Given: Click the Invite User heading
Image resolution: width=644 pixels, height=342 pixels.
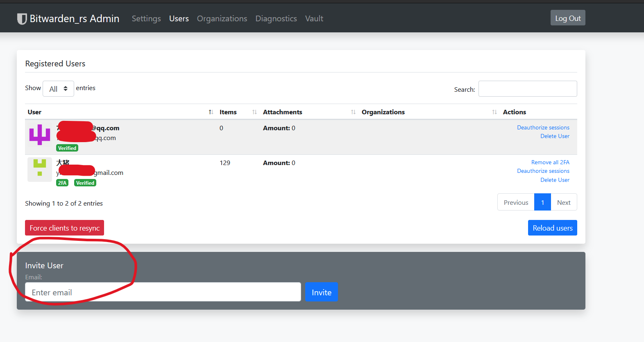Looking at the screenshot, I should (x=44, y=265).
